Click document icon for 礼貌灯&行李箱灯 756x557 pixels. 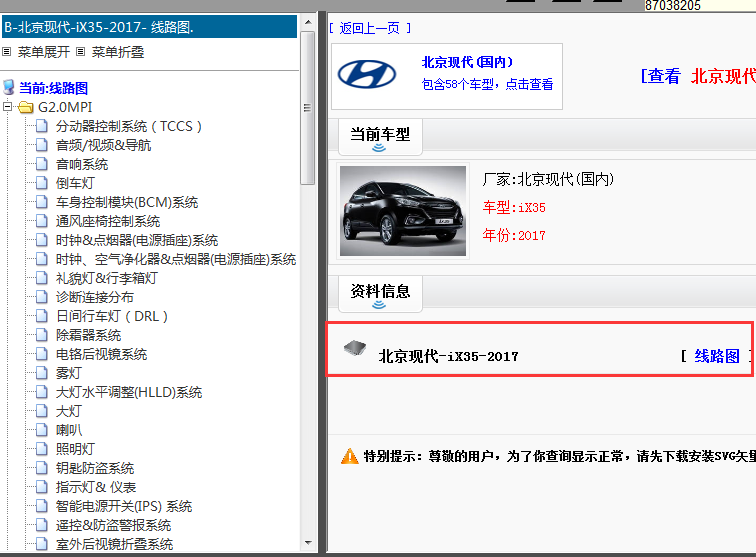tap(42, 278)
